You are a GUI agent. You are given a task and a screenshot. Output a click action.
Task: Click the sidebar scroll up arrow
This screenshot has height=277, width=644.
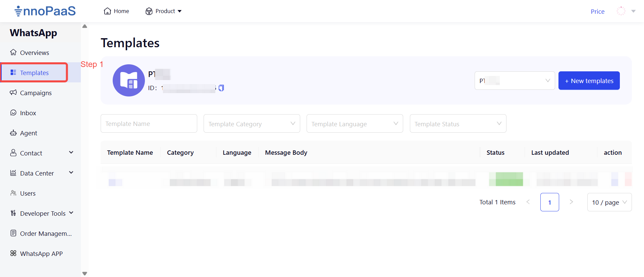click(85, 26)
